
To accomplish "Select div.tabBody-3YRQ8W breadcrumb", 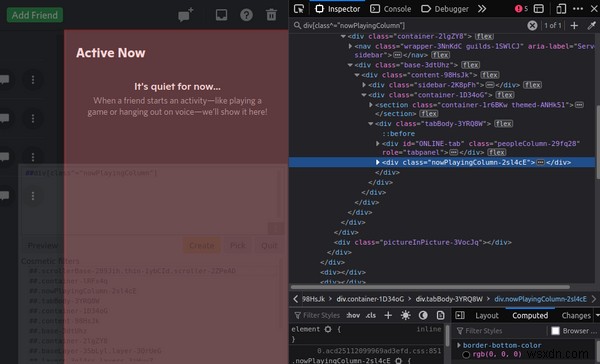I will pyautogui.click(x=449, y=299).
